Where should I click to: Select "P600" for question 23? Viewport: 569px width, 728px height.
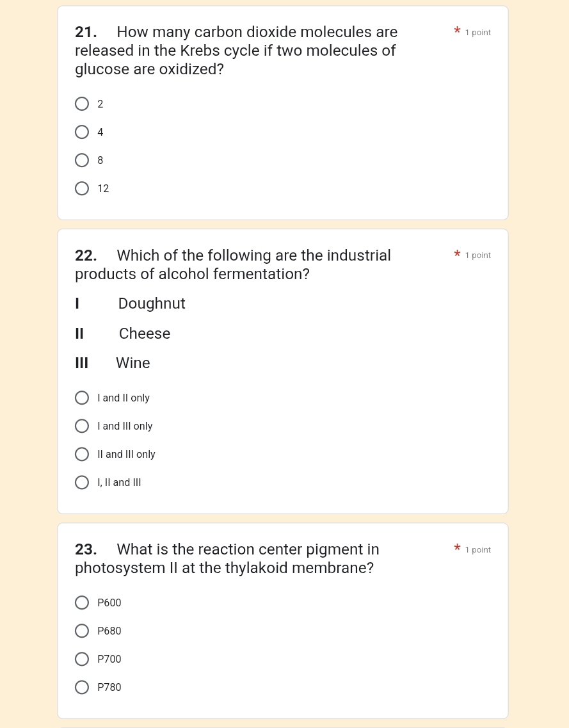(82, 603)
